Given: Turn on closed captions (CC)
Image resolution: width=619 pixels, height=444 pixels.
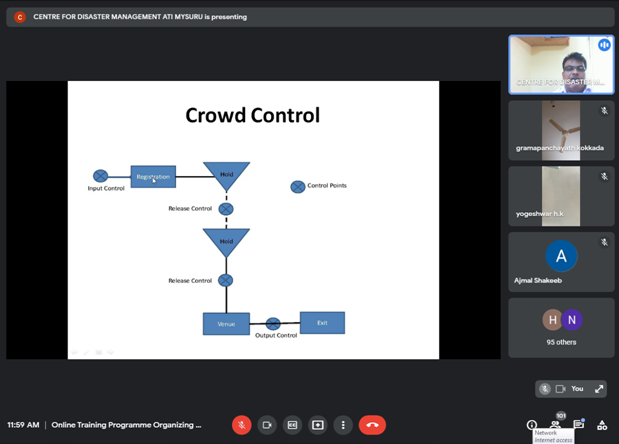Looking at the screenshot, I should pos(292,425).
